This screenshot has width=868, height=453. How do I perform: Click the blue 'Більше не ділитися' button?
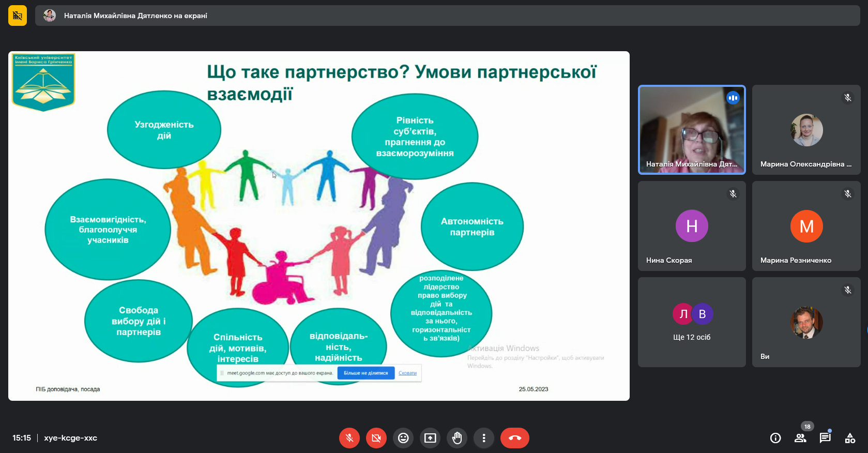[x=366, y=373]
